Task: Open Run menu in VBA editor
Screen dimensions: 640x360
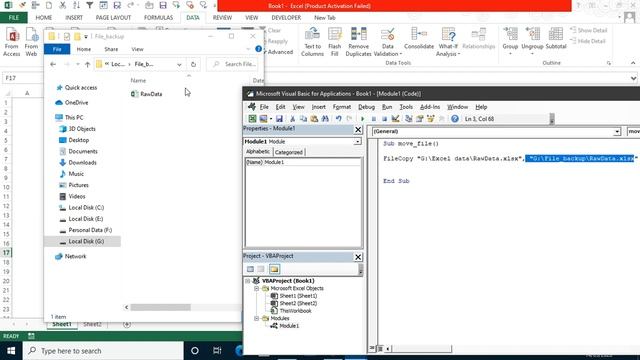Action: (387, 107)
